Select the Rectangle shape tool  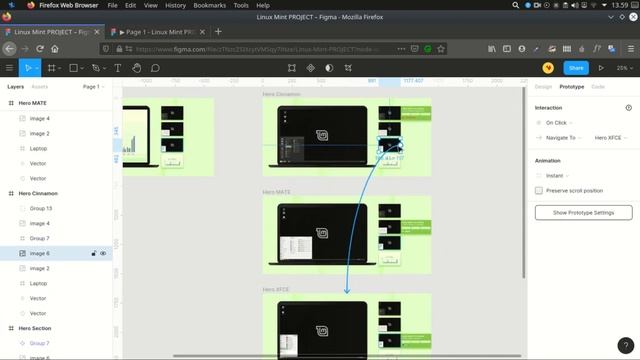click(73, 68)
